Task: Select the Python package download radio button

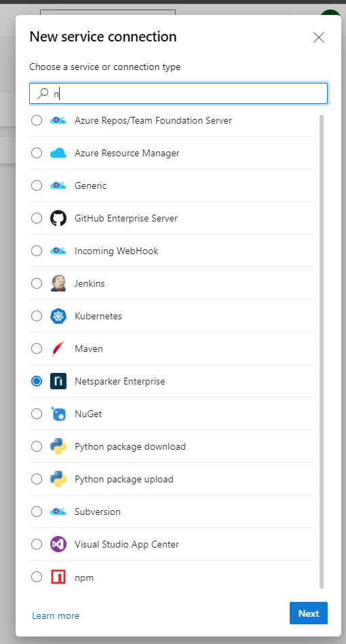Action: point(37,446)
